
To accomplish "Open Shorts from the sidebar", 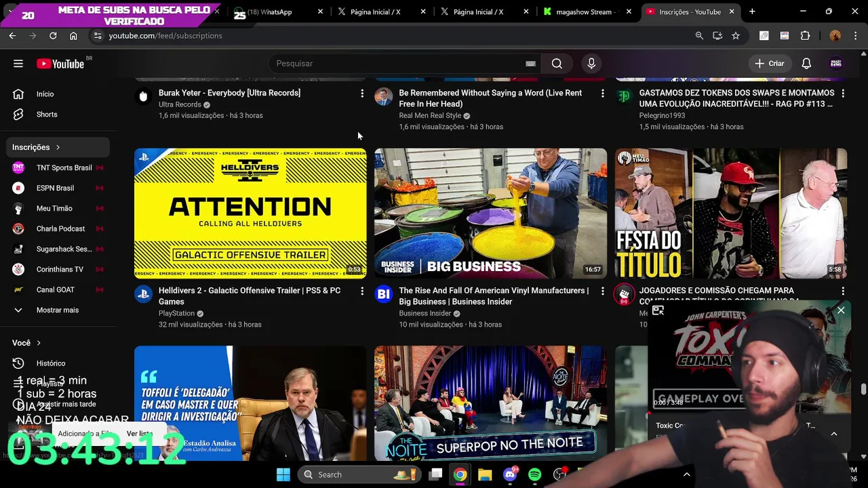I will [x=59, y=115].
